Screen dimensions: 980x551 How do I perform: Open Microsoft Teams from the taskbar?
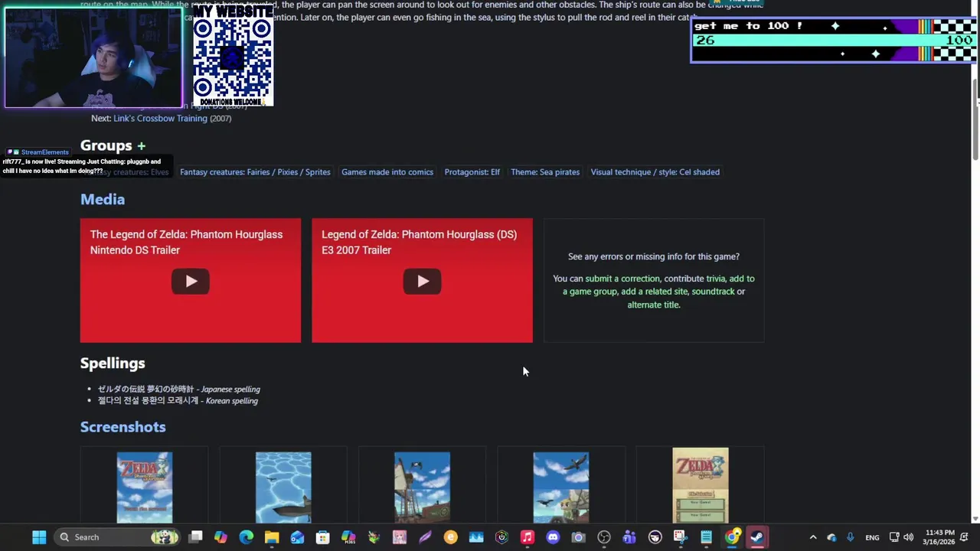click(x=629, y=537)
